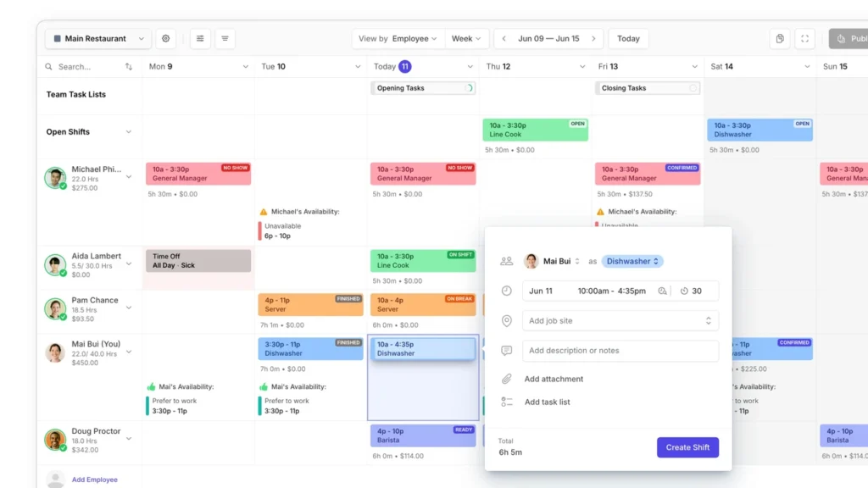Screen dimensions: 868x488
Task: Click the paperclip Add attachment icon
Action: click(x=507, y=380)
